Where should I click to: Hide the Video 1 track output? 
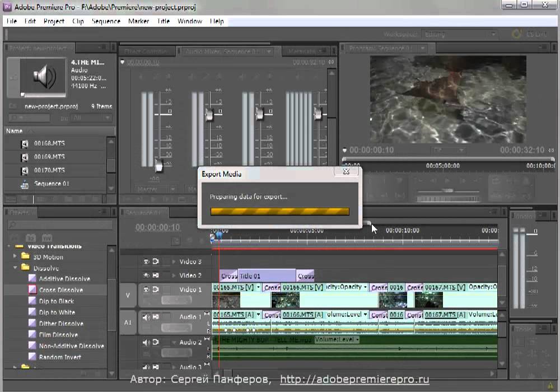pos(146,290)
